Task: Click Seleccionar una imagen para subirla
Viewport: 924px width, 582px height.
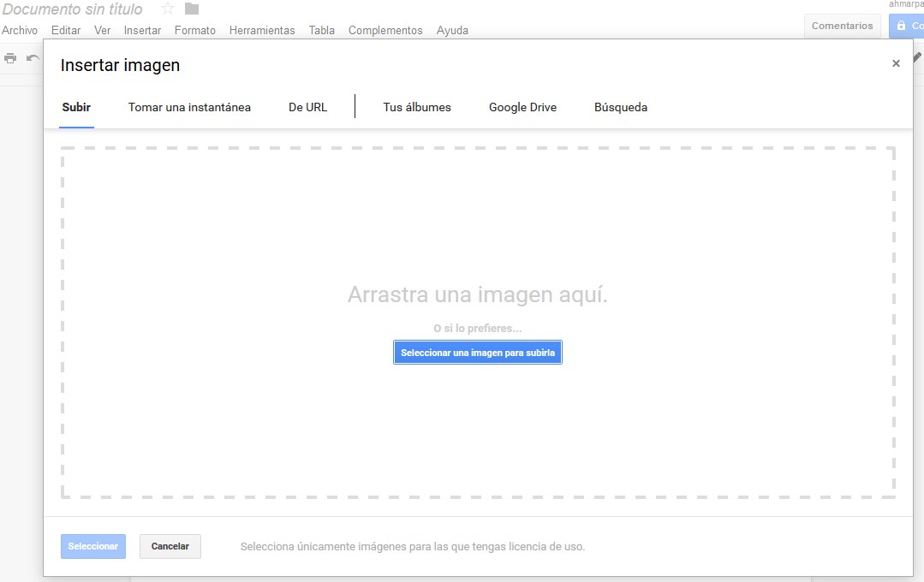Action: pos(477,352)
